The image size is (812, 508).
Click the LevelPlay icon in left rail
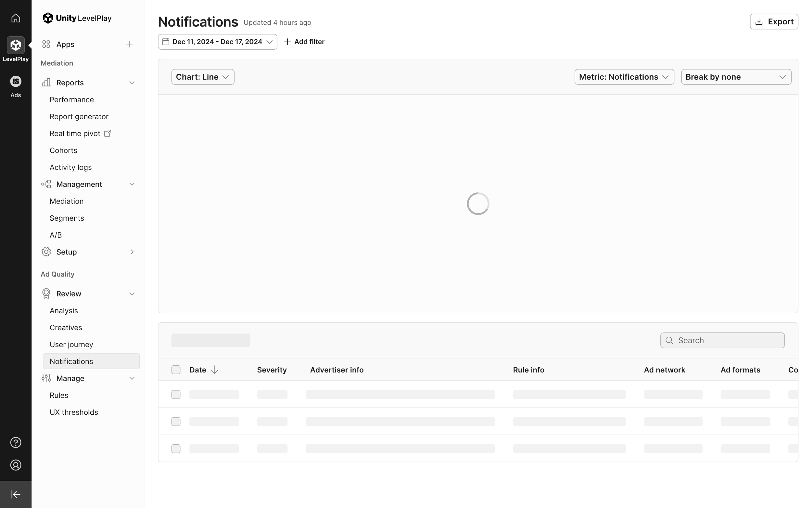16,45
